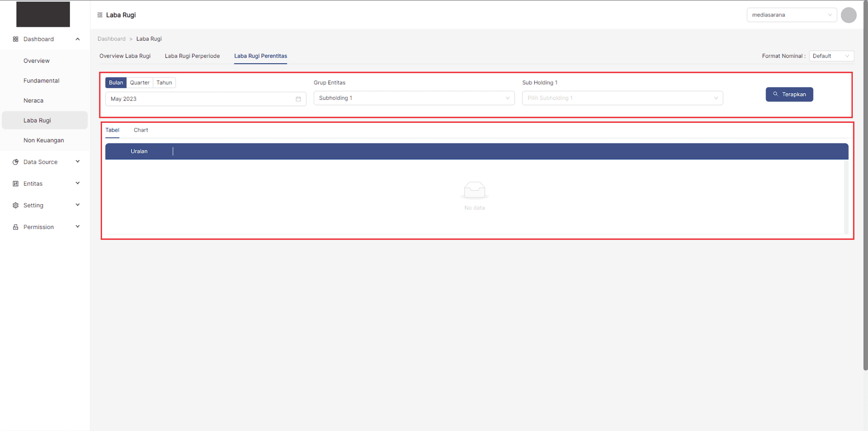Click the Dashboard breadcrumb link
This screenshot has height=431, width=868.
pyautogui.click(x=112, y=39)
